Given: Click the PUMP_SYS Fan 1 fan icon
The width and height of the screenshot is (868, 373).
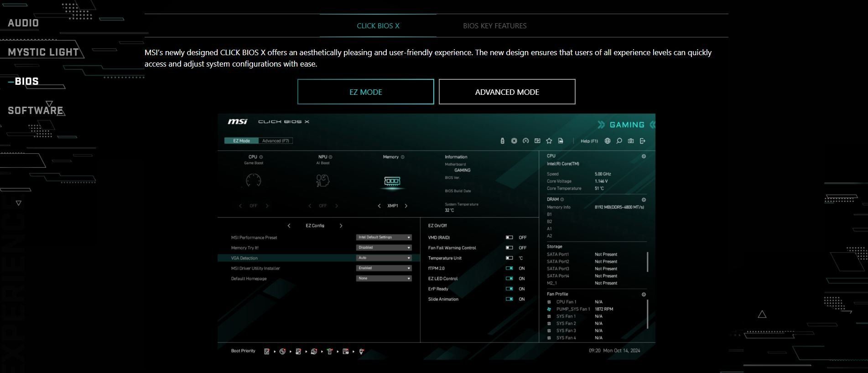Looking at the screenshot, I should click(x=549, y=309).
